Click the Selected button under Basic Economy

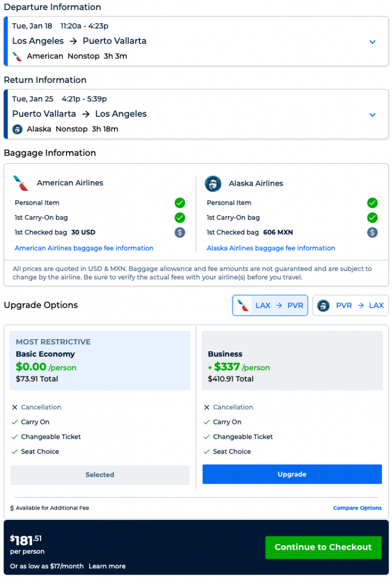100,475
